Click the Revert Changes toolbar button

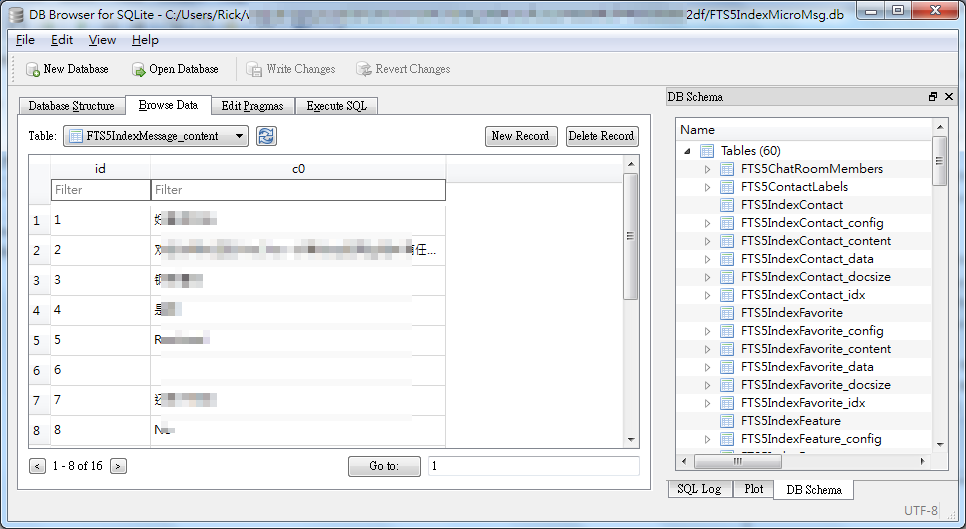(x=403, y=69)
